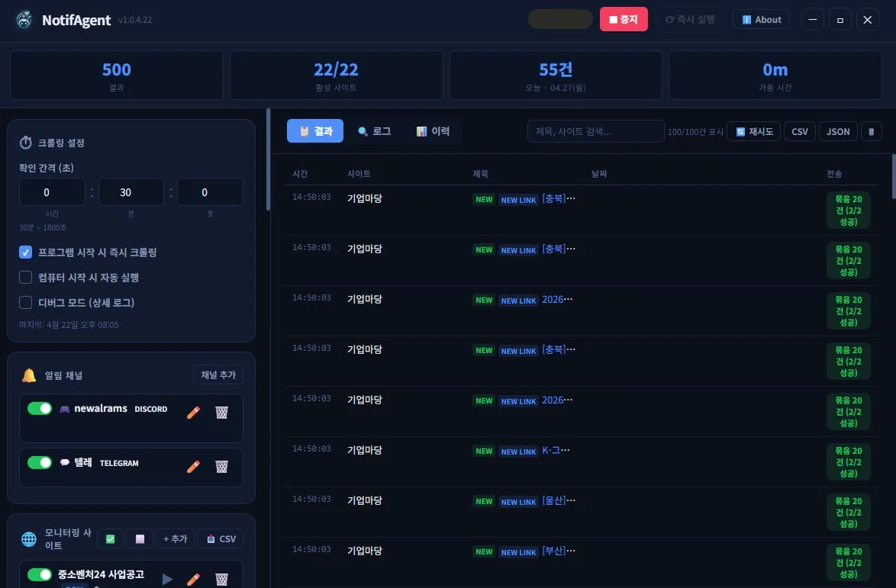Screen dimensions: 896x588
Task: Enable 디버그 모드 (상세 로그) checkbox
Action: (26, 303)
